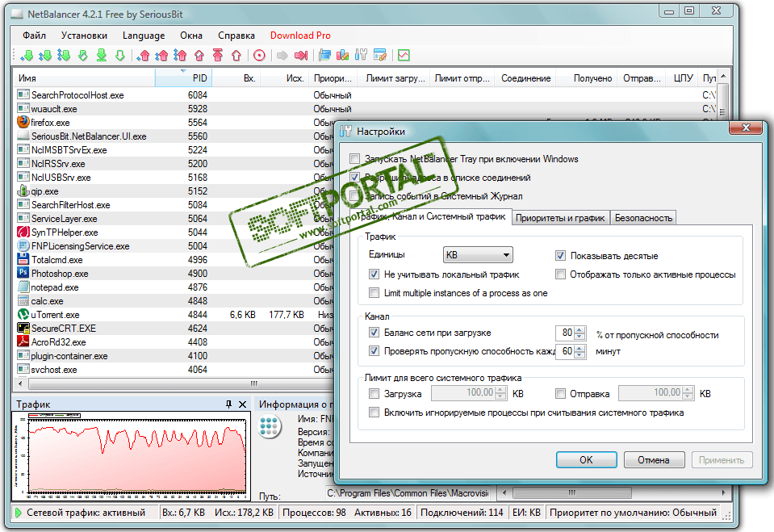Click the crossed-out red upload arrow icon
This screenshot has height=532, width=774.
coord(199,56)
